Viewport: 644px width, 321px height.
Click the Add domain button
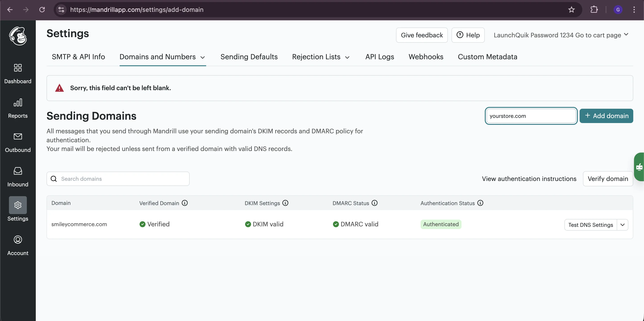606,116
